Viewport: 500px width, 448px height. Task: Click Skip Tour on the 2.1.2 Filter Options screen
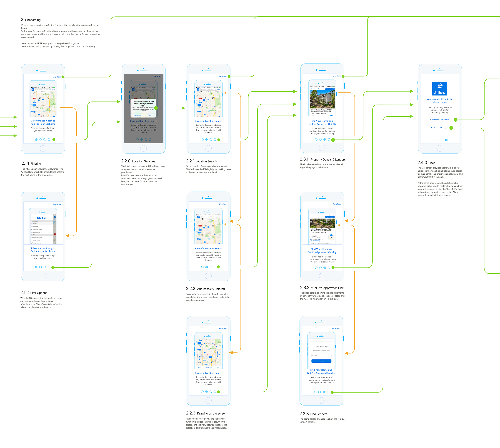tap(57, 204)
